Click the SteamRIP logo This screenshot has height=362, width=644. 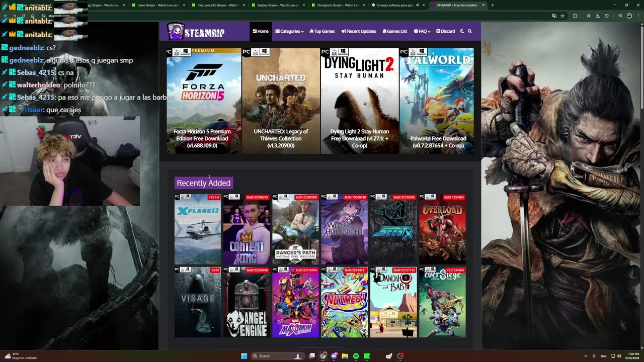[x=196, y=32]
